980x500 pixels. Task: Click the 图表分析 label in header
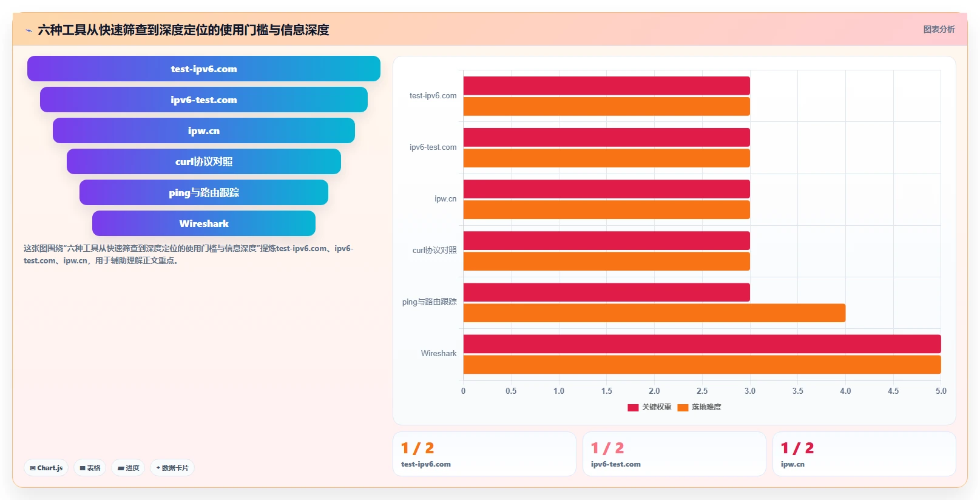[x=939, y=29]
